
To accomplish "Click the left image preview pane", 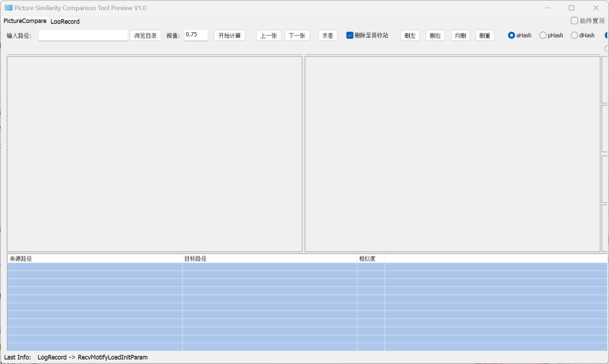I will coord(155,154).
